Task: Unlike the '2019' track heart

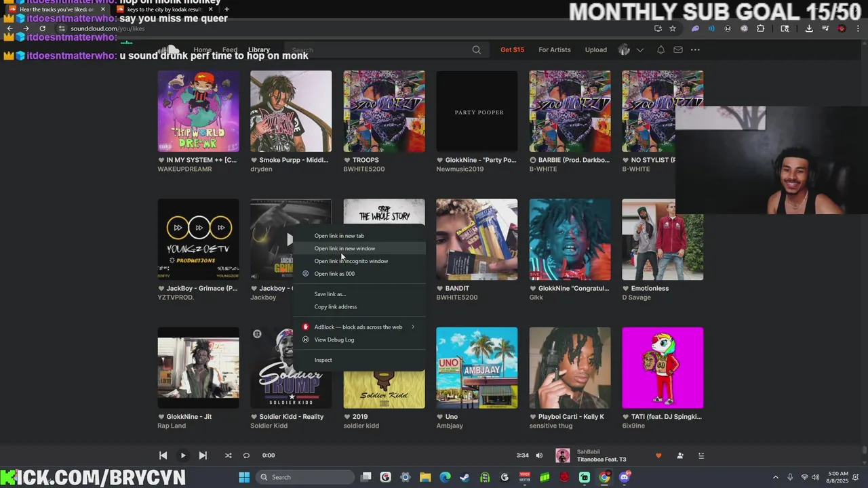Action: [x=347, y=417]
